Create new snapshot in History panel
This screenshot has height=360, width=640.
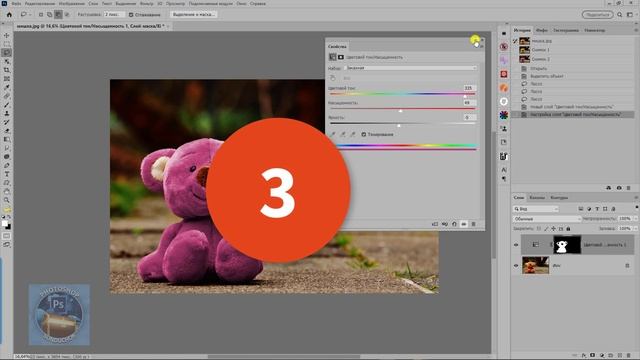coord(619,188)
